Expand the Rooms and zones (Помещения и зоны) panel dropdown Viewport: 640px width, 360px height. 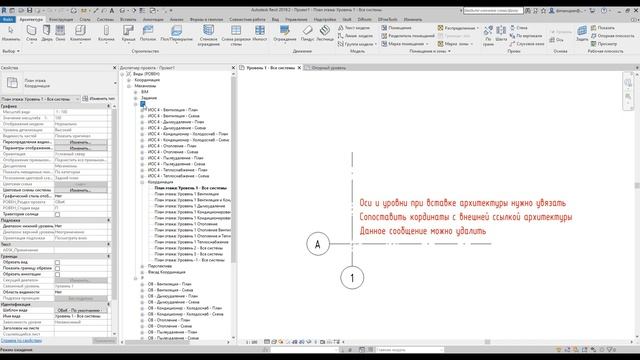[431, 51]
